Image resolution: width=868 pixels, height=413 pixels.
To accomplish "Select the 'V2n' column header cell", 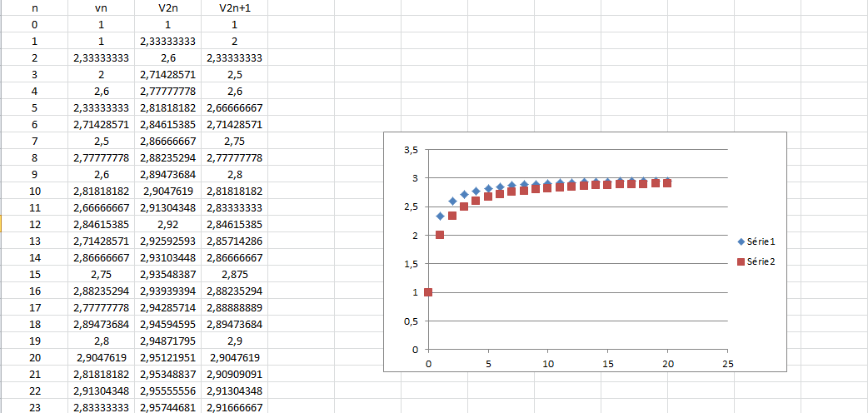I will point(167,8).
